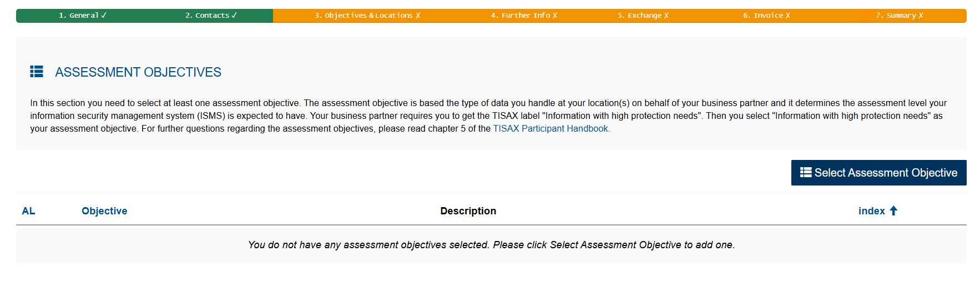The height and width of the screenshot is (296, 980).
Task: Click the up arrow sort icon next to index
Action: tap(893, 211)
